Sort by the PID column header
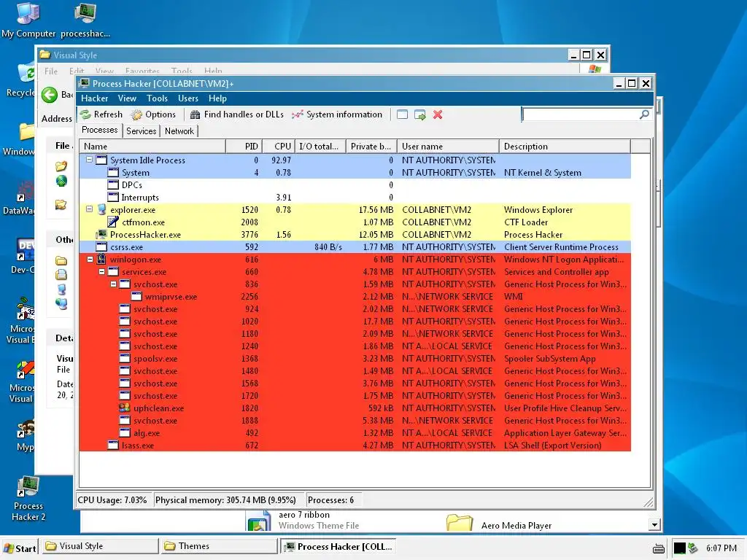 pyautogui.click(x=243, y=146)
